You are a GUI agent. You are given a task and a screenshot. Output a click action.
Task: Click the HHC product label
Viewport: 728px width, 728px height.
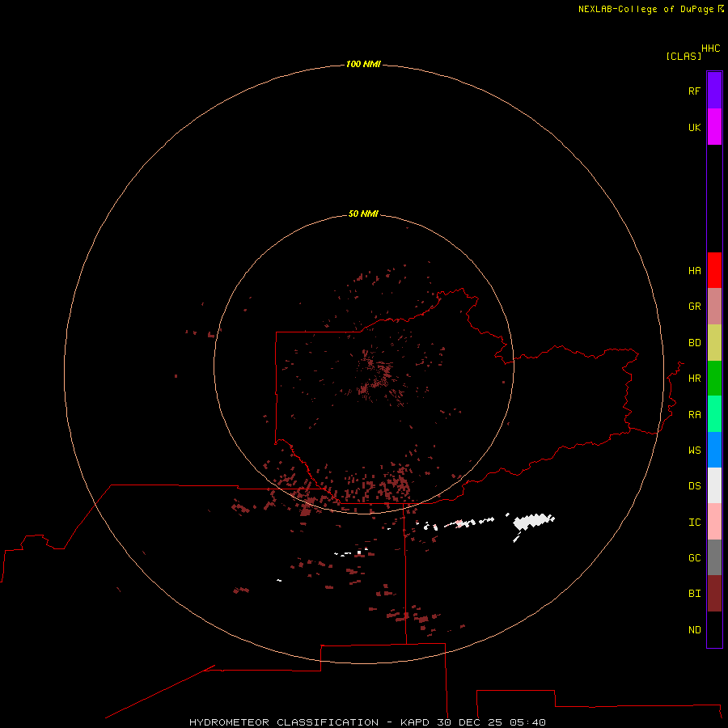710,49
